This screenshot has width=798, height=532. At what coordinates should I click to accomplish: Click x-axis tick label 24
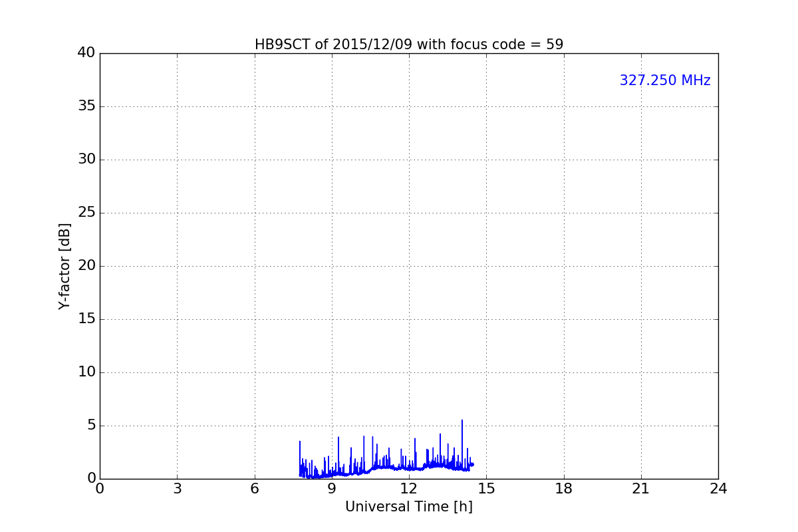[x=718, y=488]
